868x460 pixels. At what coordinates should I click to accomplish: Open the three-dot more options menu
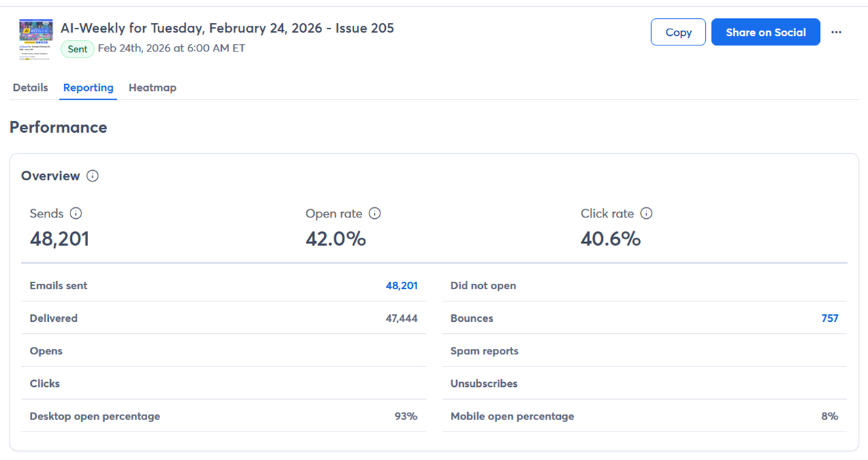coord(836,33)
